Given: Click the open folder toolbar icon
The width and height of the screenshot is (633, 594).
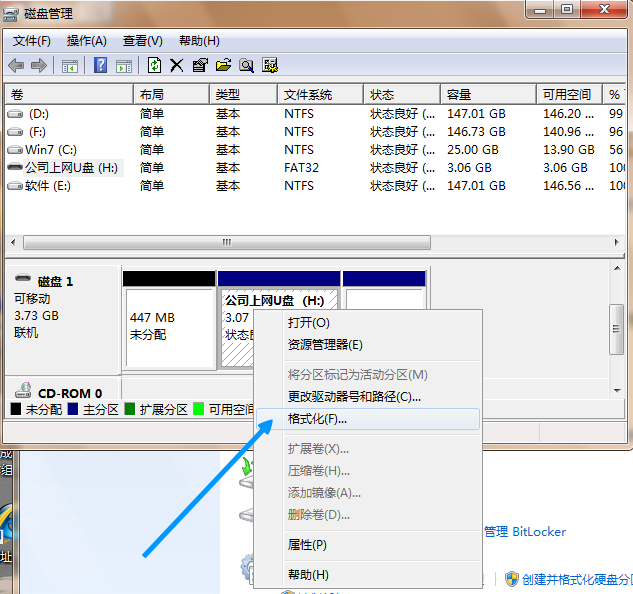Looking at the screenshot, I should point(223,65).
